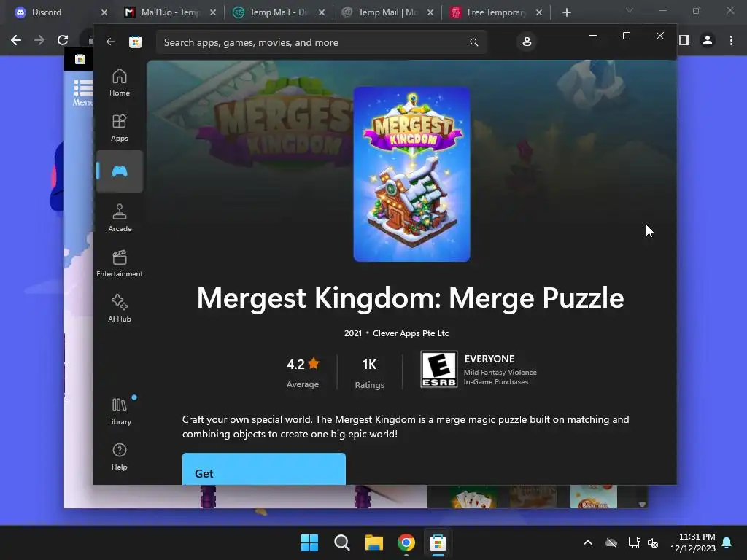Open File Explorer from taskbar
Viewport: 747px width, 560px height.
pos(374,542)
